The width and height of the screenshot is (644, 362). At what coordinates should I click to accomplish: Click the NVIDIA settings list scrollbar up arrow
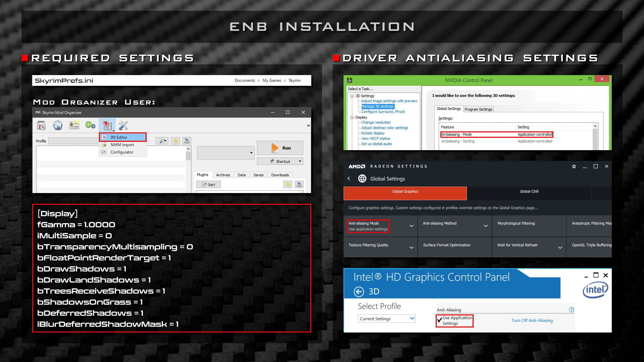point(595,126)
